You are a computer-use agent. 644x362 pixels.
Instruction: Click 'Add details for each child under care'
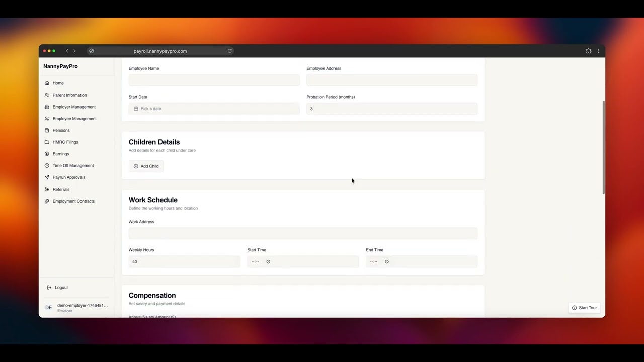coord(162,150)
